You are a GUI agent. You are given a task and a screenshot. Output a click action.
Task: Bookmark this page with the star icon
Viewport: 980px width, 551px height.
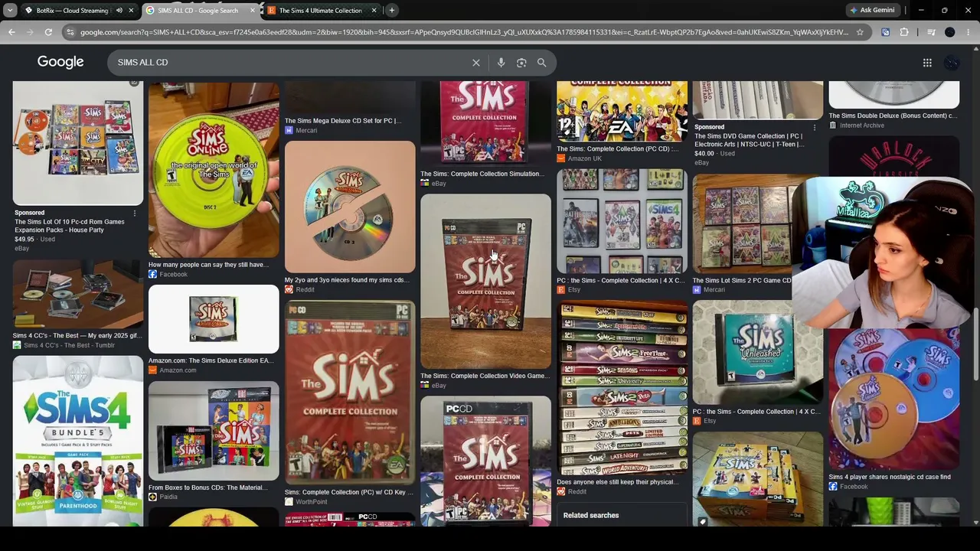(860, 32)
